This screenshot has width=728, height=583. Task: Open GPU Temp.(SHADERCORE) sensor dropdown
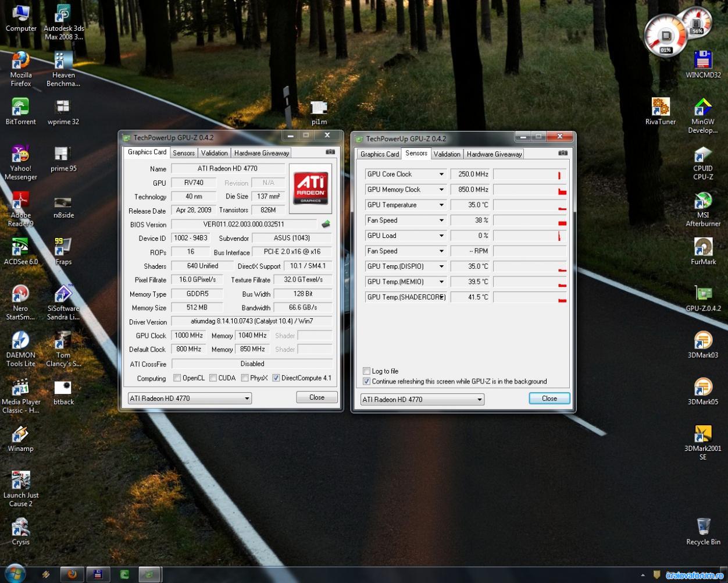coord(442,297)
